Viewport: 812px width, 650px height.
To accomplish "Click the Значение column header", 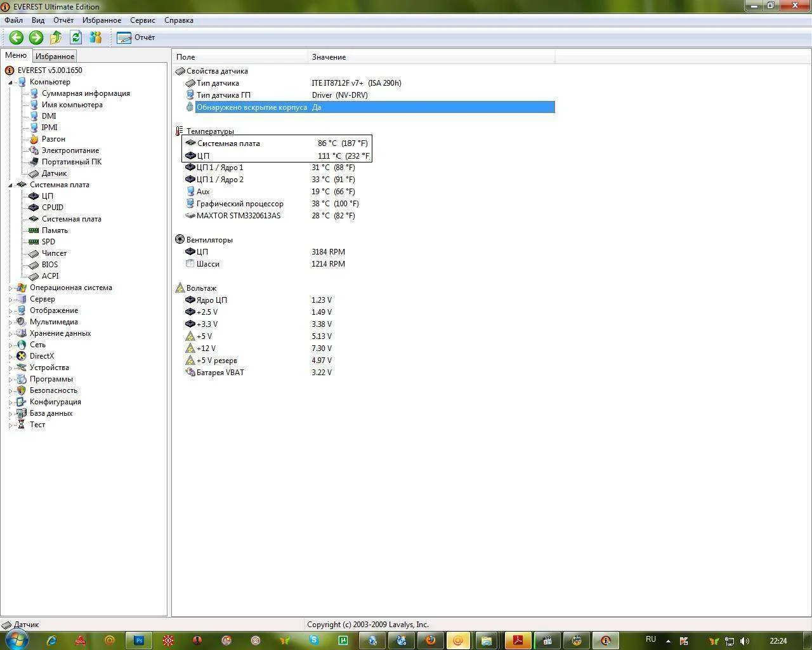I will (x=432, y=57).
